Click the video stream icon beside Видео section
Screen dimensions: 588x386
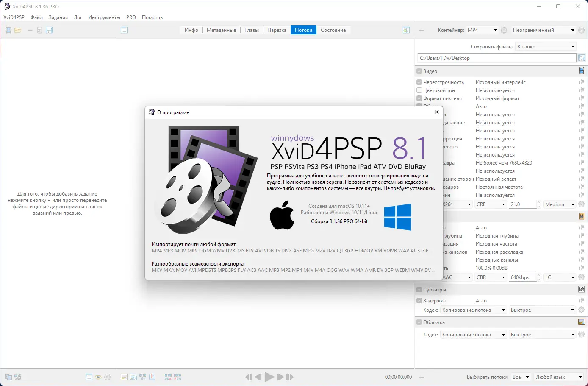(581, 71)
